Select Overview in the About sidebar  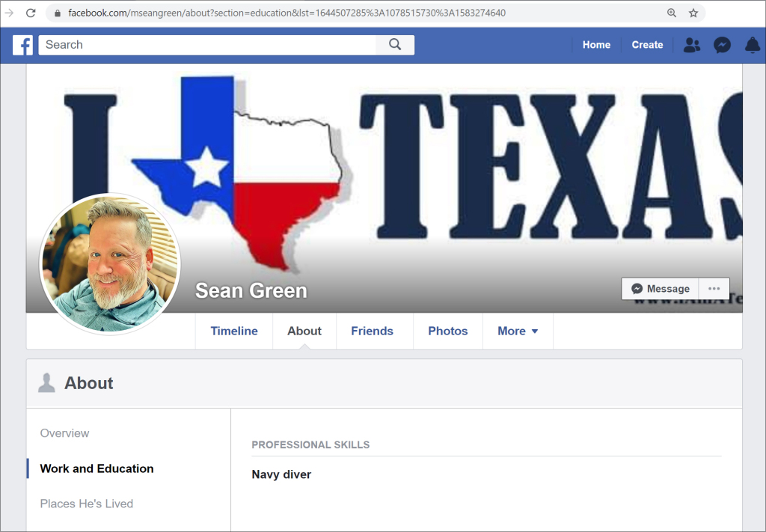tap(64, 433)
